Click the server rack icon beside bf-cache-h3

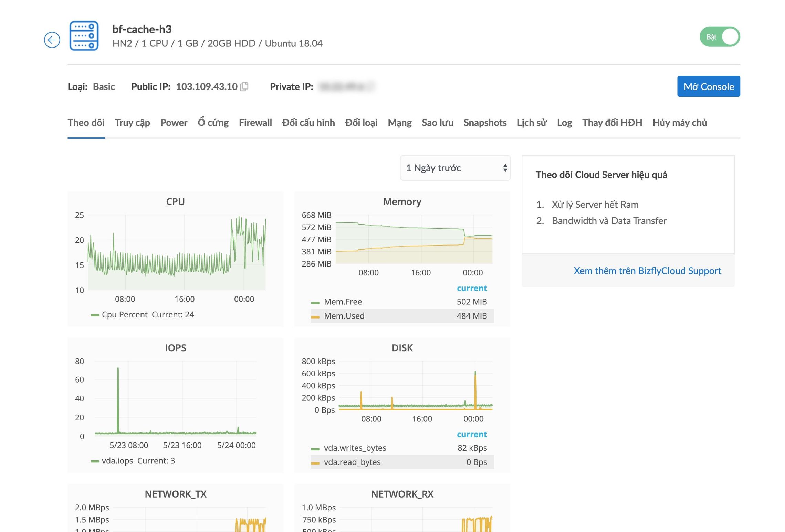coord(84,36)
